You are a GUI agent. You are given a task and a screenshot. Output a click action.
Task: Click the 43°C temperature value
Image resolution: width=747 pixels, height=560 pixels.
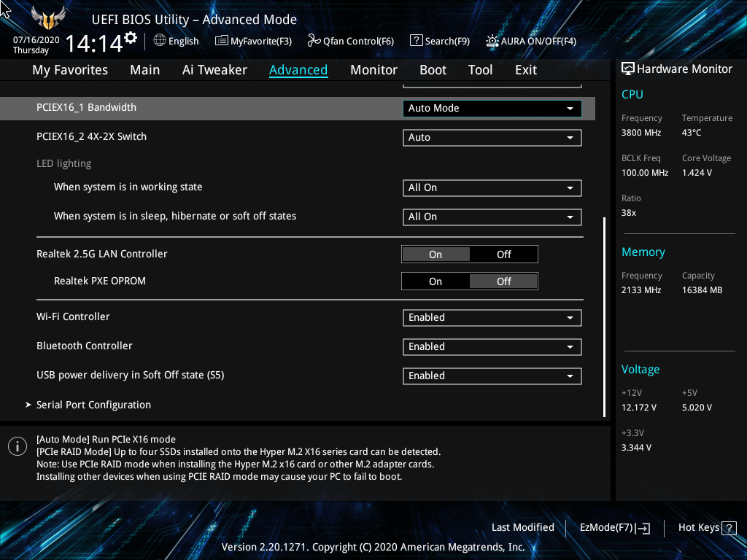pyautogui.click(x=692, y=133)
